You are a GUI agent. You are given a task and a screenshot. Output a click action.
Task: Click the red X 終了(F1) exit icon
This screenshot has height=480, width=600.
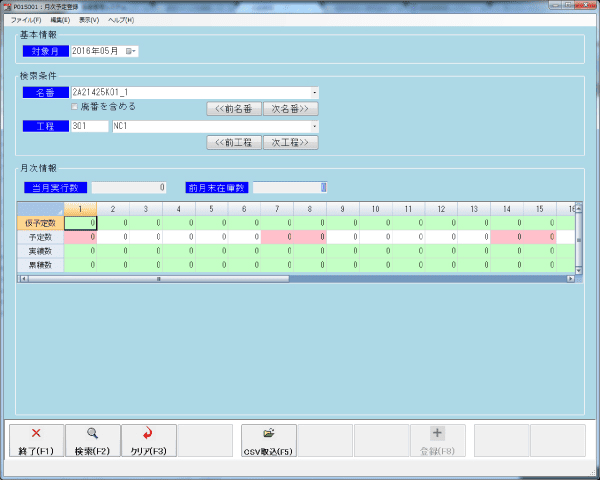pos(36,434)
